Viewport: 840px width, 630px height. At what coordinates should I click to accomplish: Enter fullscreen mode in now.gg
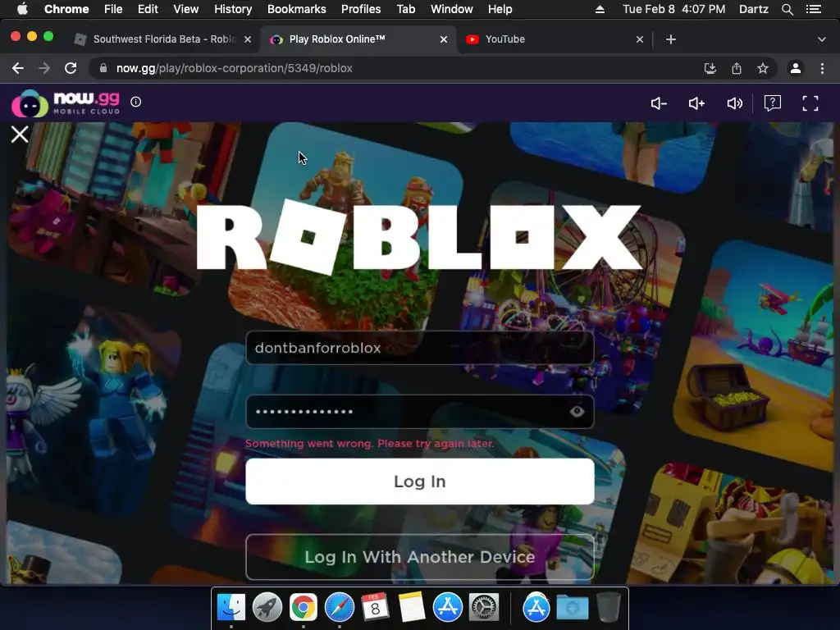coord(810,103)
